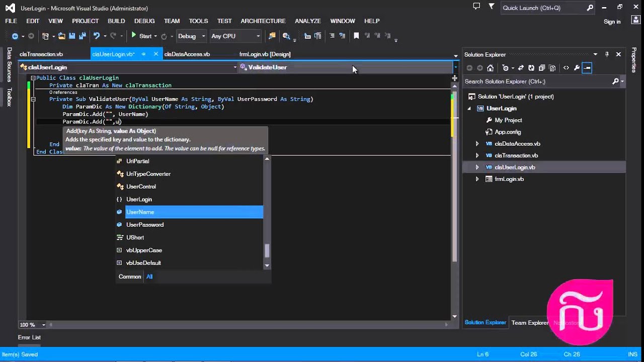The width and height of the screenshot is (644, 362).
Task: Click Sync with Active Document icon
Action: coord(521,68)
